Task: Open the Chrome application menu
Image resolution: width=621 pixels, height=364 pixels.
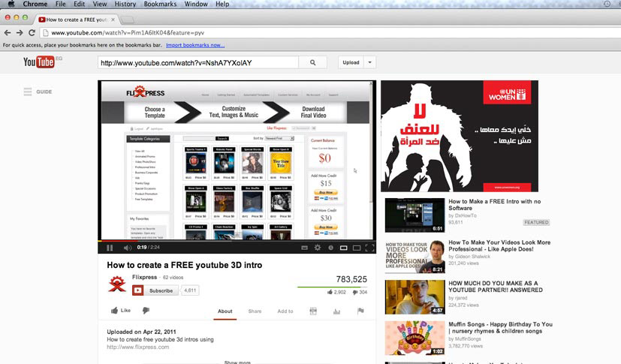Action: coord(35,4)
